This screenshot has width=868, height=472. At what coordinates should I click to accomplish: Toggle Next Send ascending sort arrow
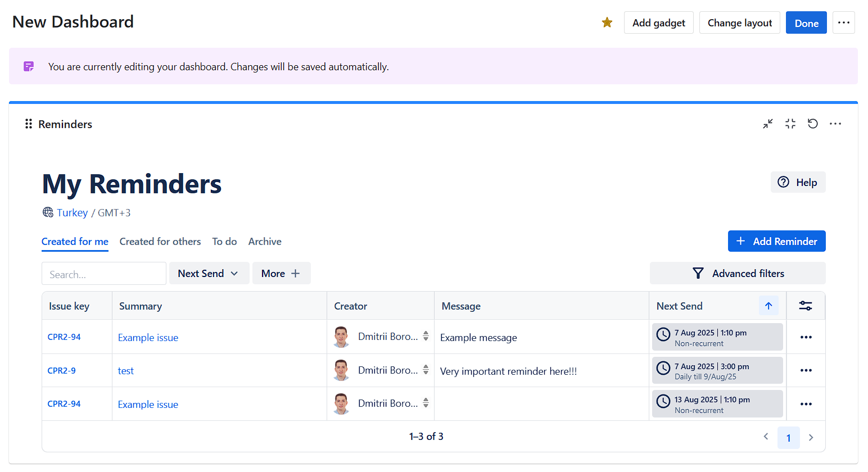(x=768, y=306)
